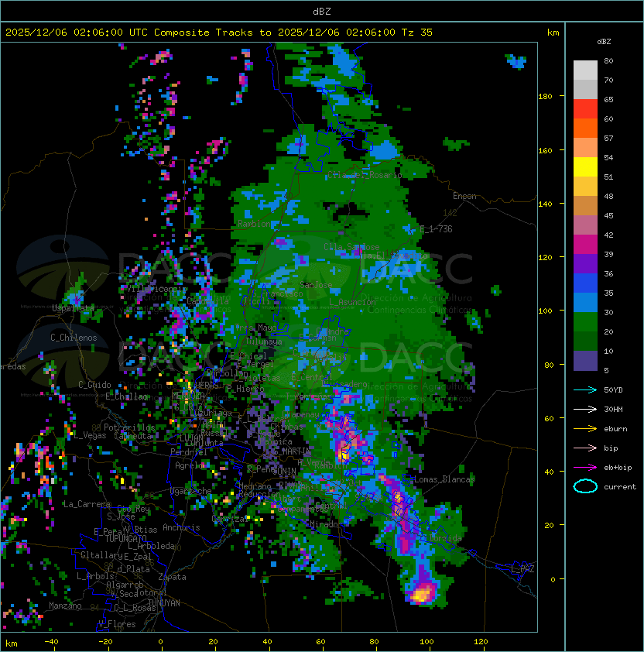This screenshot has height=652, width=644.
Task: Pick the bright green 20–30 dBZ swatch
Action: [x=585, y=322]
